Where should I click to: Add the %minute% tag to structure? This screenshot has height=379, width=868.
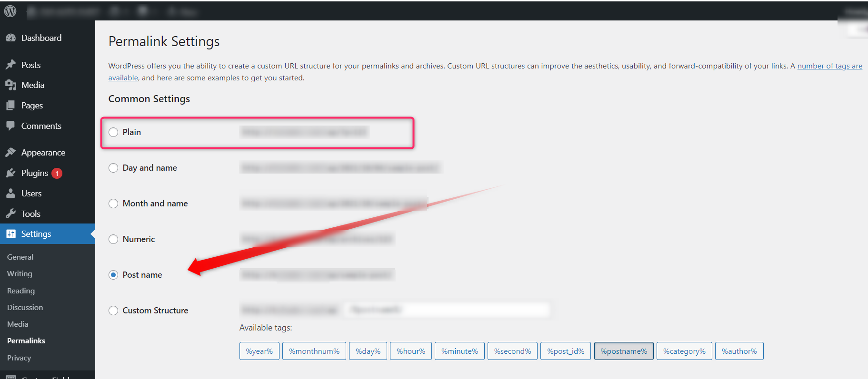[x=459, y=351]
